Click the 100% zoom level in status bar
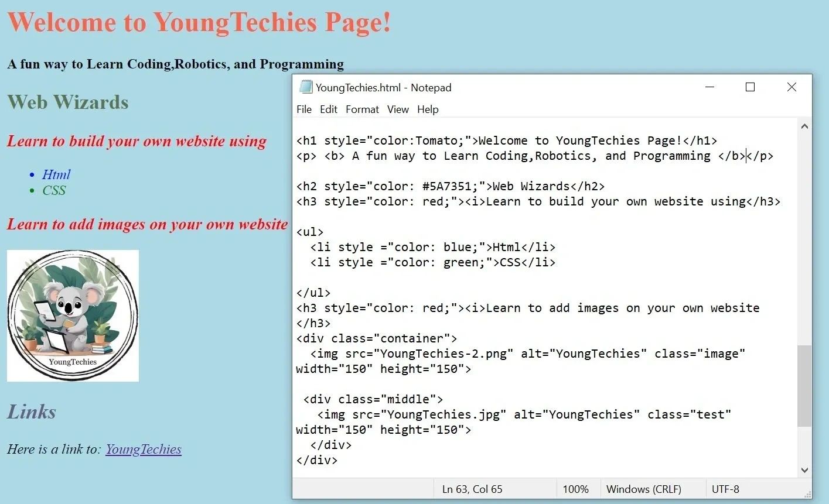Screen dimensions: 829x504 click(x=575, y=489)
